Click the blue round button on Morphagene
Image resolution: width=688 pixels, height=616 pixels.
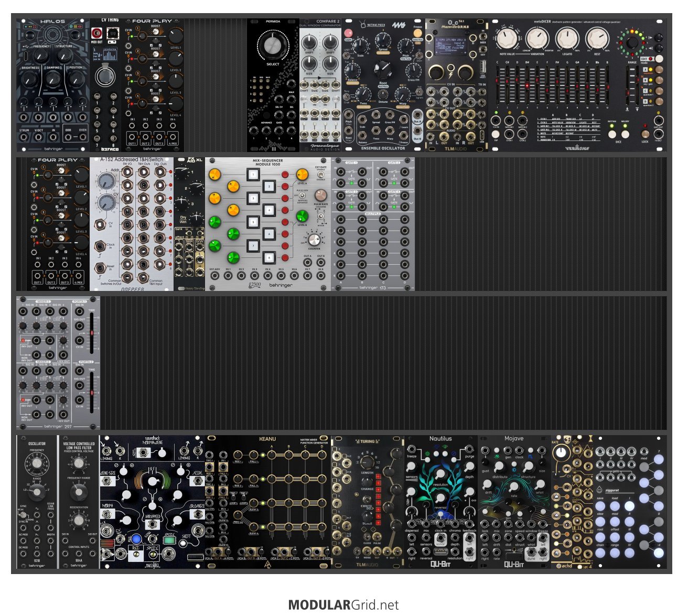pos(136,538)
